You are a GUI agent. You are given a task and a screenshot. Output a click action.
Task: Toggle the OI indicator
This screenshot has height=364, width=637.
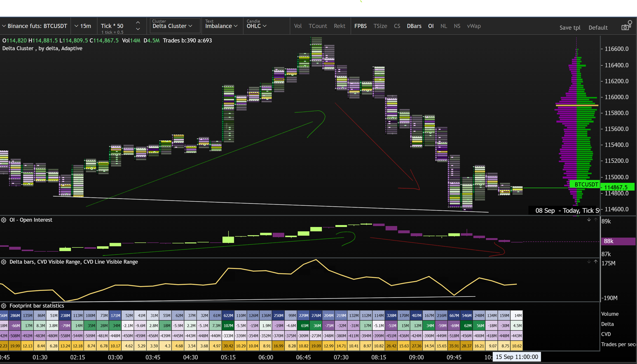431,26
